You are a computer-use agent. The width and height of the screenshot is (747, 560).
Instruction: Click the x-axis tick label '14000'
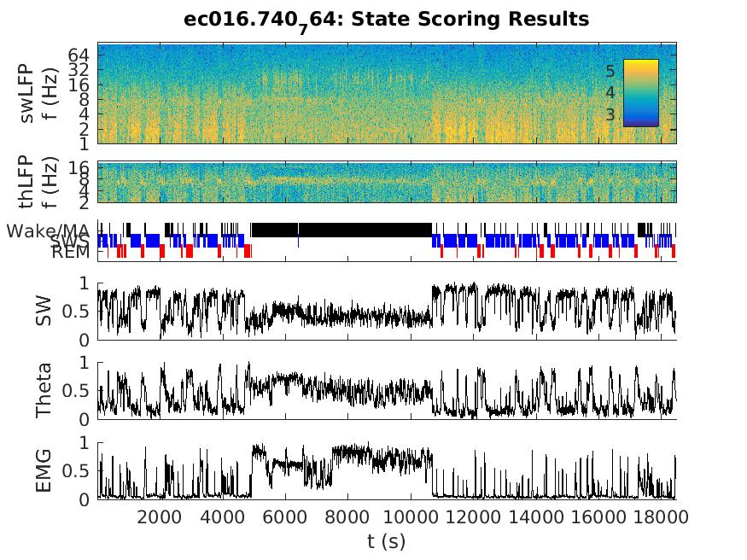(x=536, y=517)
